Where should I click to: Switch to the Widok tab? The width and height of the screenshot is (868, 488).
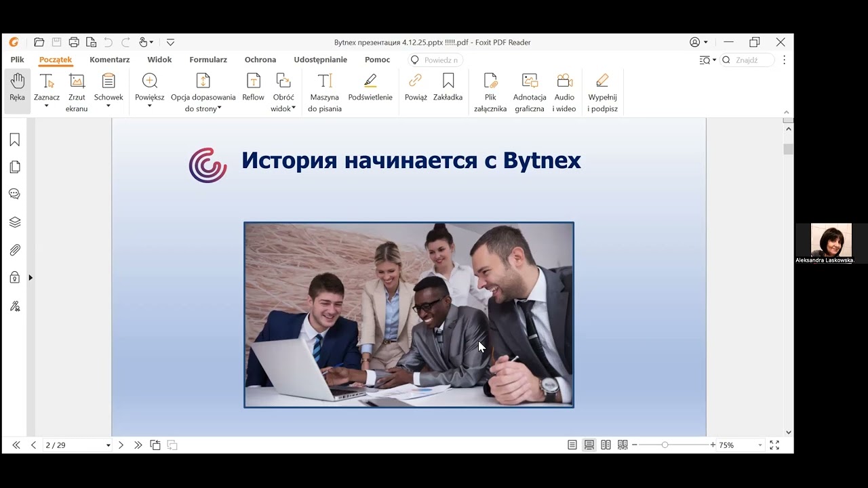click(x=159, y=60)
